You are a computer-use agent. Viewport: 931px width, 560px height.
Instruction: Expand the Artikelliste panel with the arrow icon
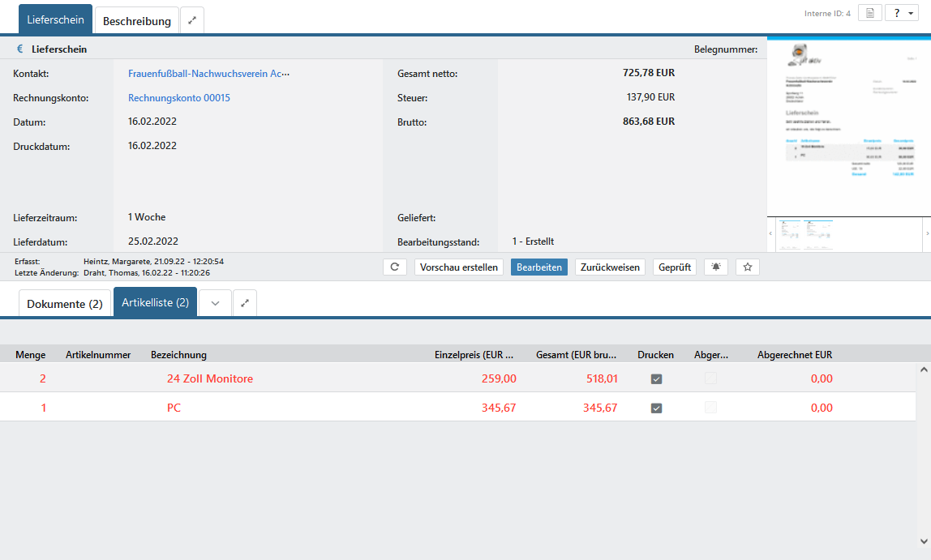(x=245, y=303)
